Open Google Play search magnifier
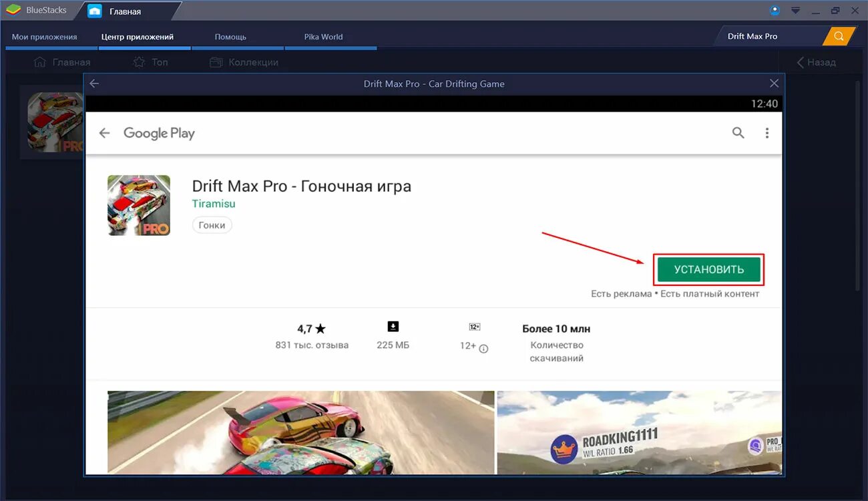The height and width of the screenshot is (501, 868). (x=738, y=133)
